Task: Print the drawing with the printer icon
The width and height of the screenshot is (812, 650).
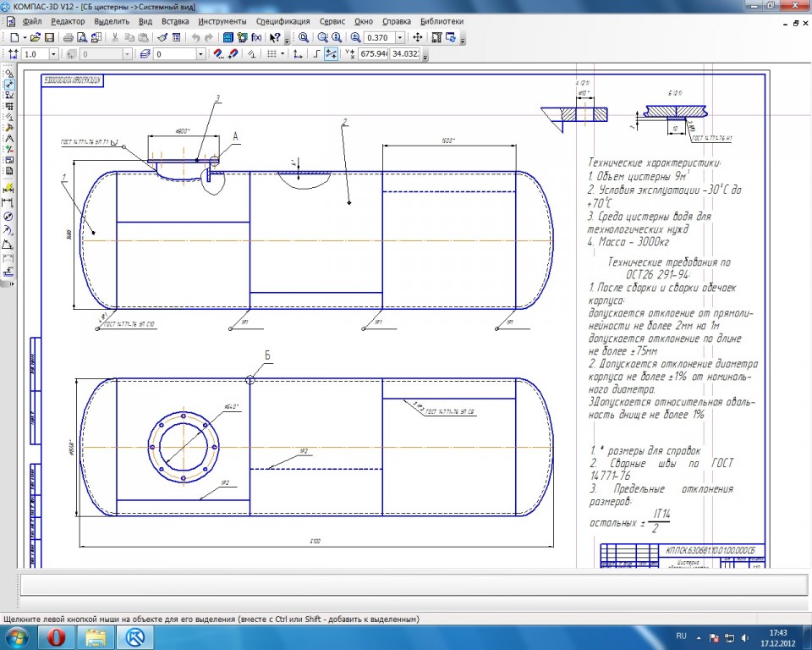Action: 69,37
